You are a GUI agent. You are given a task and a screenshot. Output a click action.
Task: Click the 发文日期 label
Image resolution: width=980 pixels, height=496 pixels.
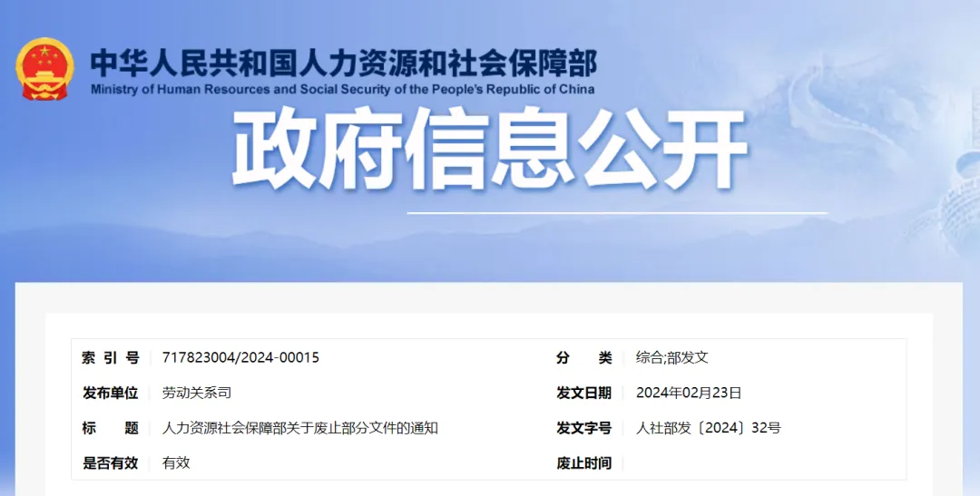584,393
